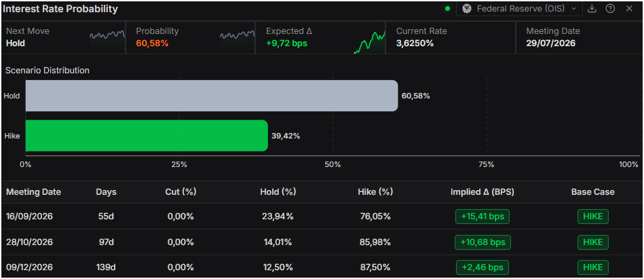644x279 pixels.
Task: Click the +2,46 bps badge
Action: click(x=482, y=267)
